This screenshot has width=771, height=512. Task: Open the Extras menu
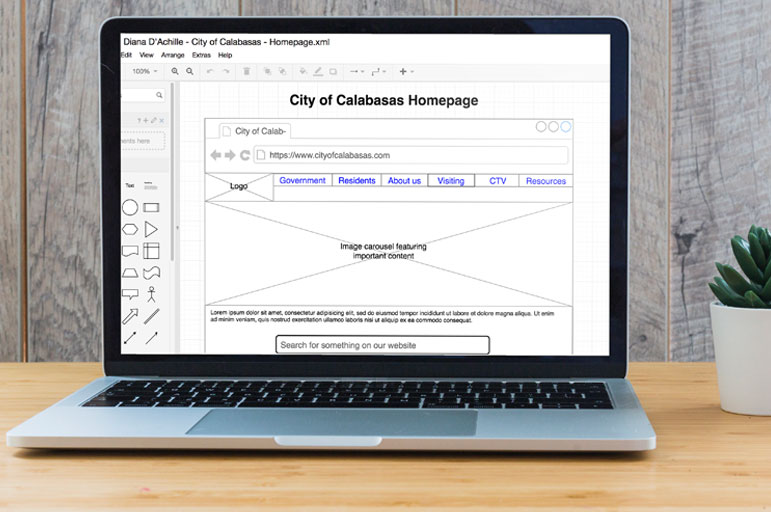201,55
